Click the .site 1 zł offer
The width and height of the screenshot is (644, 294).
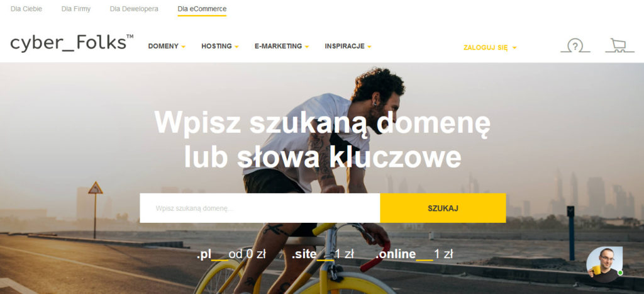point(323,254)
